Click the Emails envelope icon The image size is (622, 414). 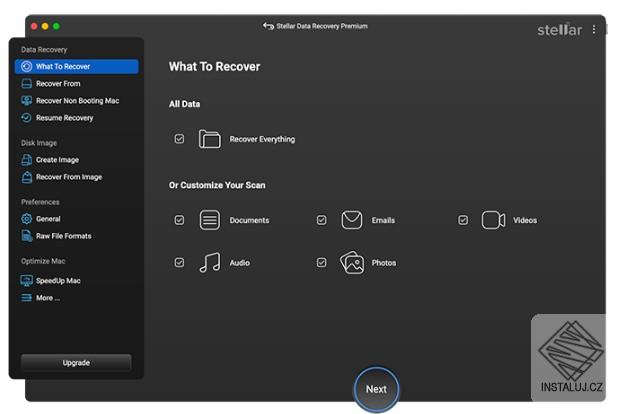click(x=352, y=220)
